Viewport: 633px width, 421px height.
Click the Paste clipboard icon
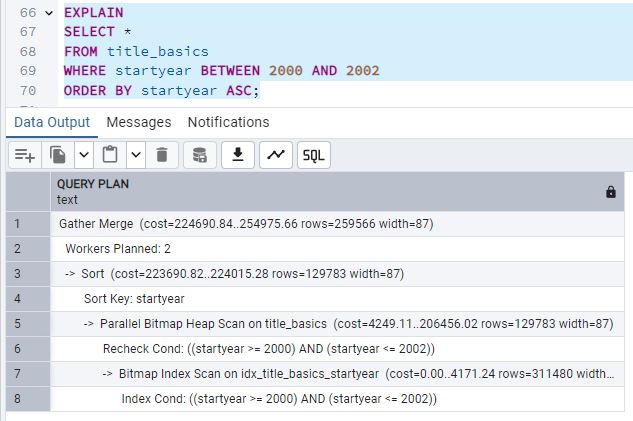(110, 155)
